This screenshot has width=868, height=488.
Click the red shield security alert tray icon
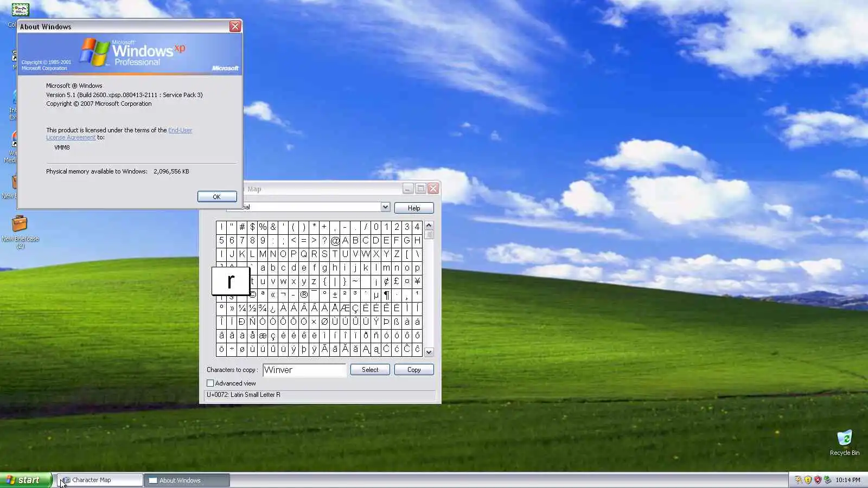click(x=818, y=480)
